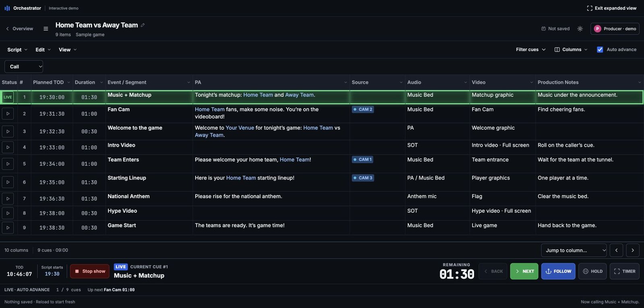Click Script starts time 19:30
Image resolution: width=644 pixels, height=308 pixels.
pos(52,274)
